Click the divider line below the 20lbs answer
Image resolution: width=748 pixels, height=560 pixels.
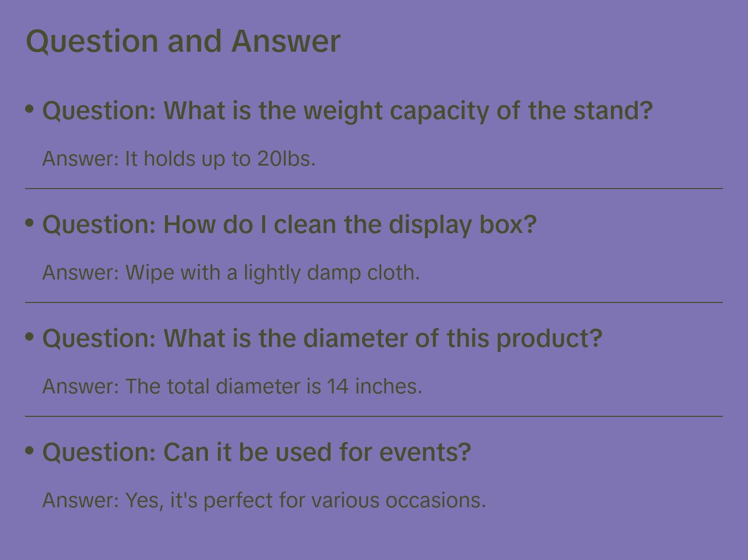374,189
